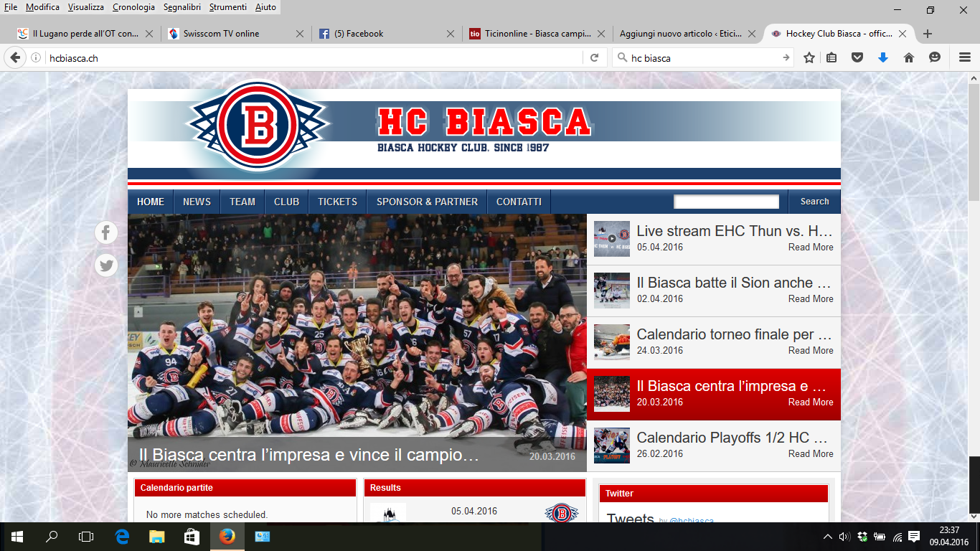The width and height of the screenshot is (980, 551).
Task: Open volume control in system tray
Action: coord(844,537)
